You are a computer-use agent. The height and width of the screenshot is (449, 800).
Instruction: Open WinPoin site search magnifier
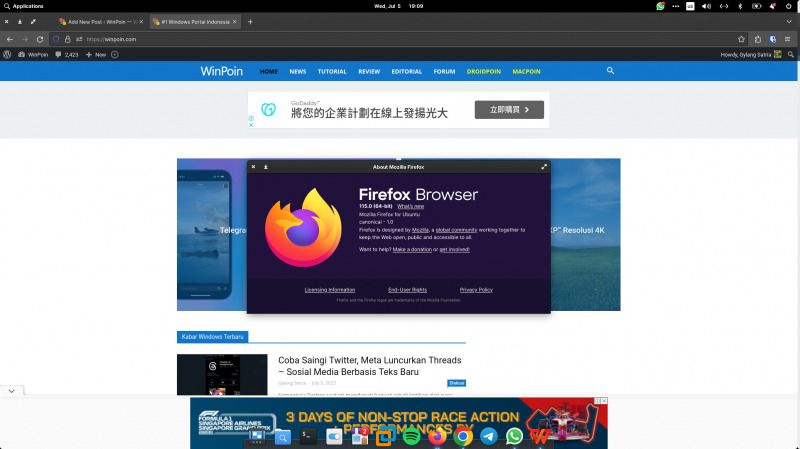[610, 71]
